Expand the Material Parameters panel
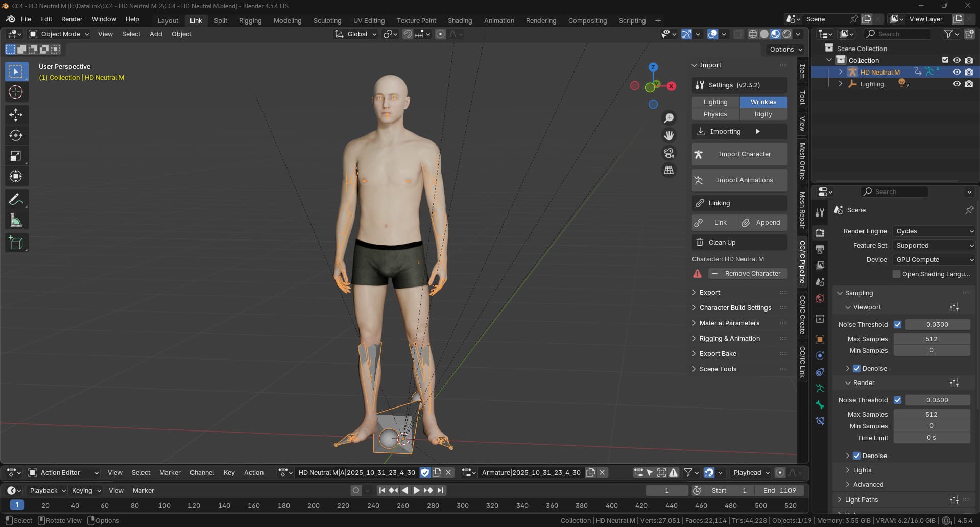 (729, 323)
